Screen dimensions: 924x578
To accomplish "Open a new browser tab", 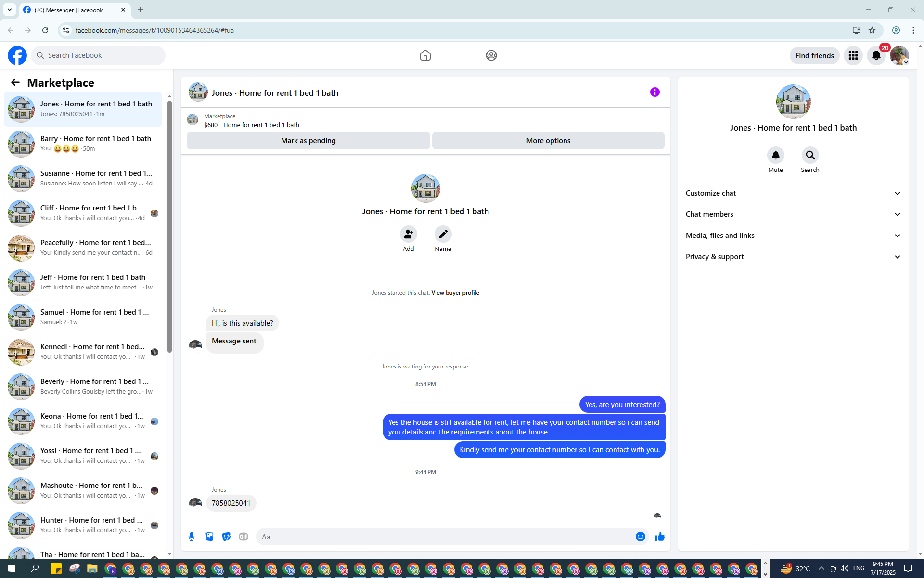I will 141,10.
